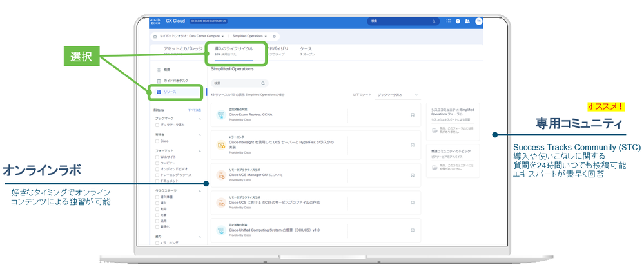Switch to the ケース tab
Viewport: 644px width, 269px height.
click(307, 51)
